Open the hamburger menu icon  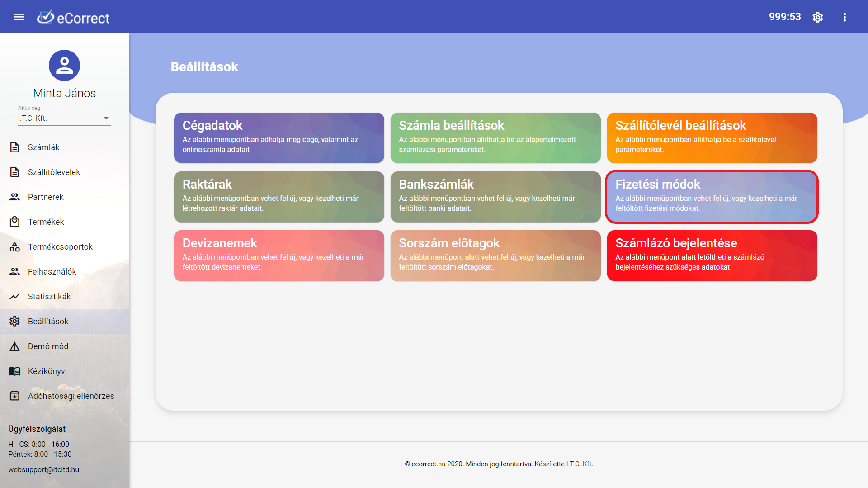click(x=19, y=17)
